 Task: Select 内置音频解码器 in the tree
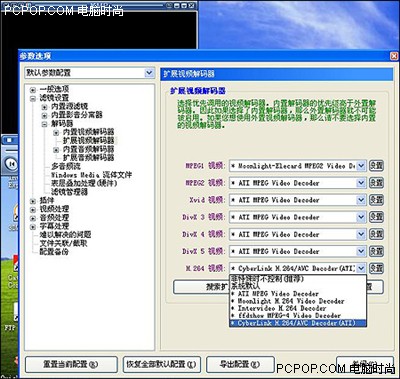(x=88, y=149)
